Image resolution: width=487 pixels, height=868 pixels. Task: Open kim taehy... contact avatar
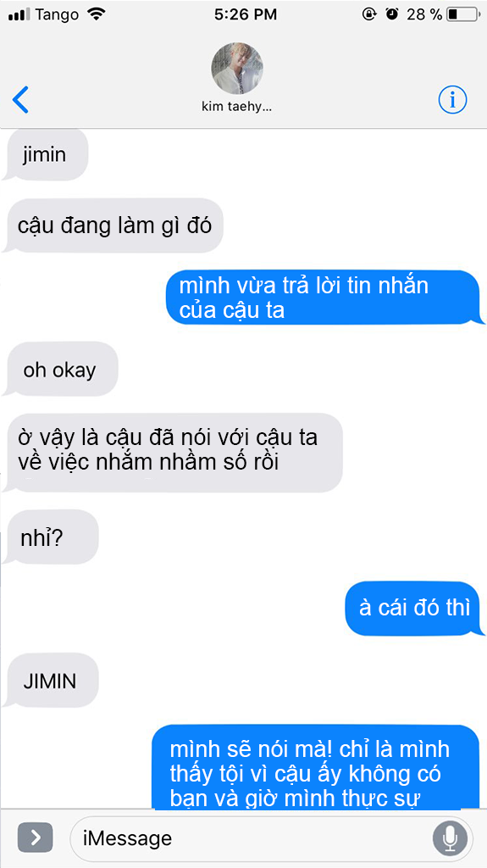[x=237, y=68]
